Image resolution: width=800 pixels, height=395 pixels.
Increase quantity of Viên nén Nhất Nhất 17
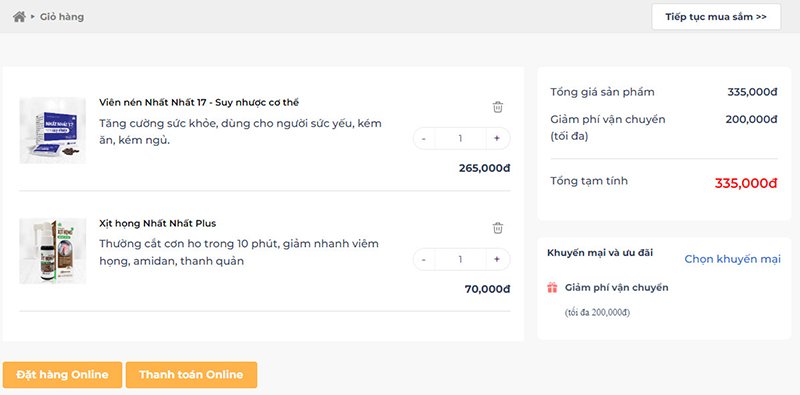[497, 138]
